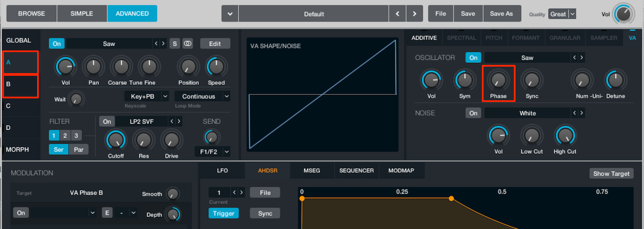Click the Position knob
Screen dimensions: 644x229
point(188,66)
